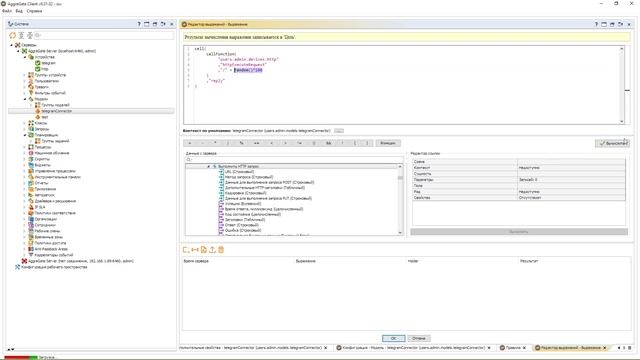The width and height of the screenshot is (640, 360).
Task: Select Корреляторы событий node
Action: click(x=54, y=255)
